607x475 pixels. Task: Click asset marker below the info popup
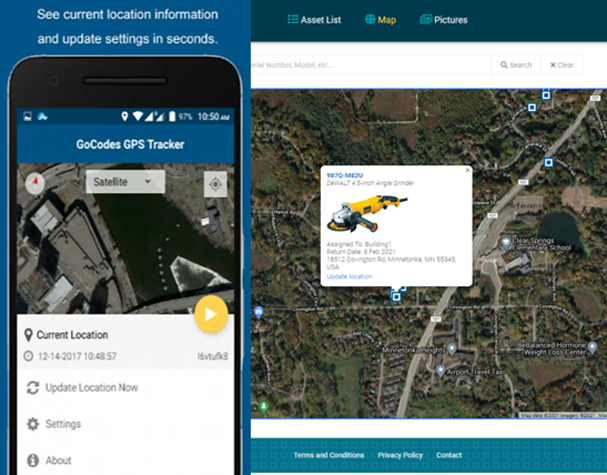tap(396, 297)
